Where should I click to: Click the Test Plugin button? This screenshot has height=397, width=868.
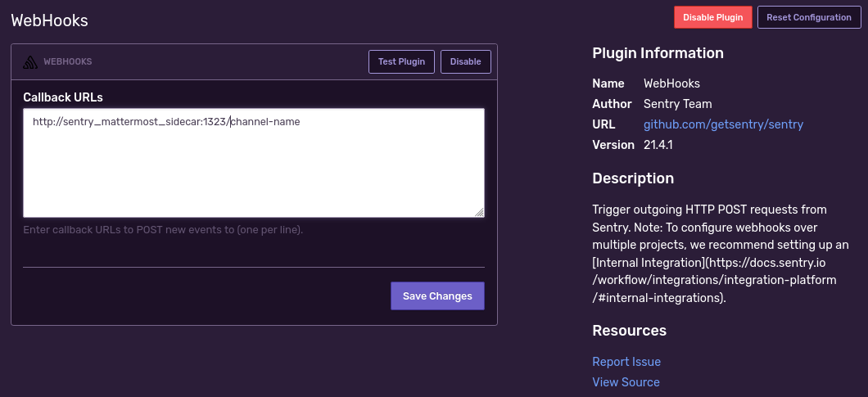pyautogui.click(x=401, y=61)
